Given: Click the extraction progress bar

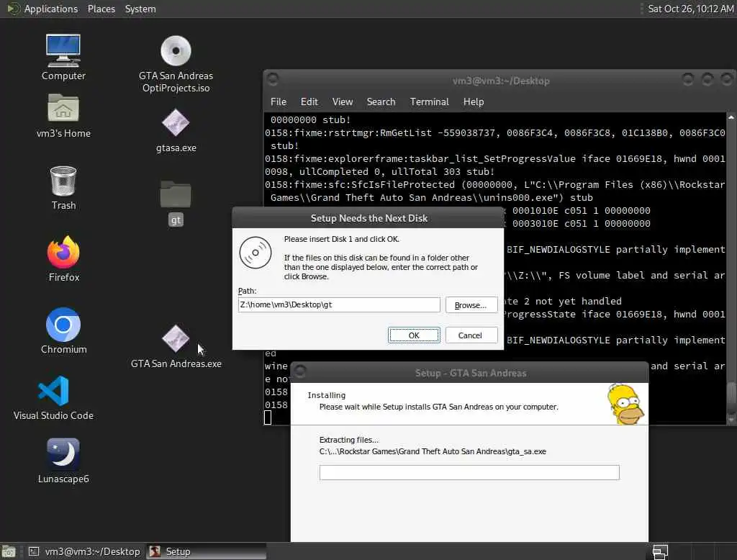Looking at the screenshot, I should point(469,472).
